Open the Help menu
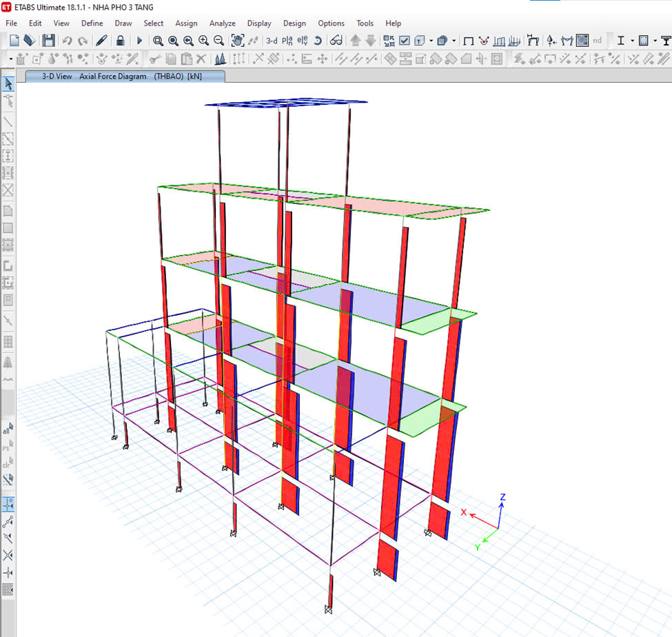Viewport: 672px width, 637px height. pos(393,23)
